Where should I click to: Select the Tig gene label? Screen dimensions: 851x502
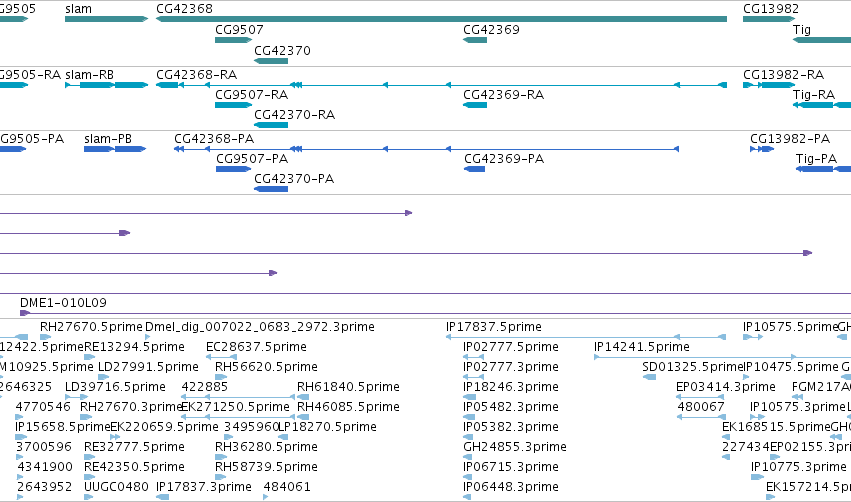click(802, 30)
